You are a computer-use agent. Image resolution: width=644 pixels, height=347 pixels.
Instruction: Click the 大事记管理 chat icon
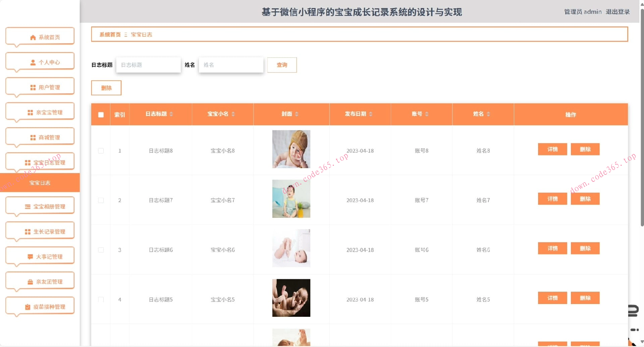(x=30, y=256)
